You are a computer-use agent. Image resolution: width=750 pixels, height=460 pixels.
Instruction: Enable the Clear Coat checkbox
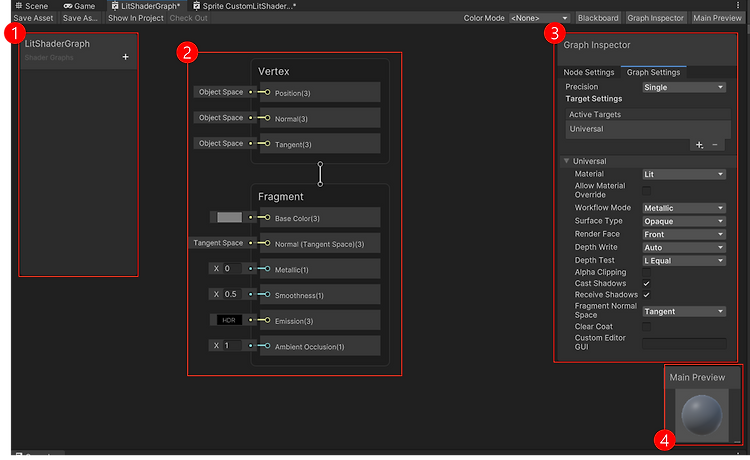click(646, 327)
